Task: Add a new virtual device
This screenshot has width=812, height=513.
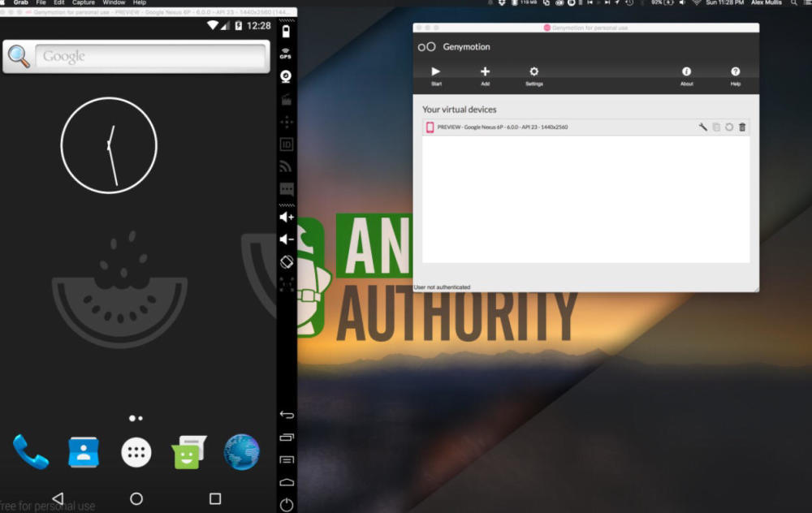Action: click(x=486, y=75)
